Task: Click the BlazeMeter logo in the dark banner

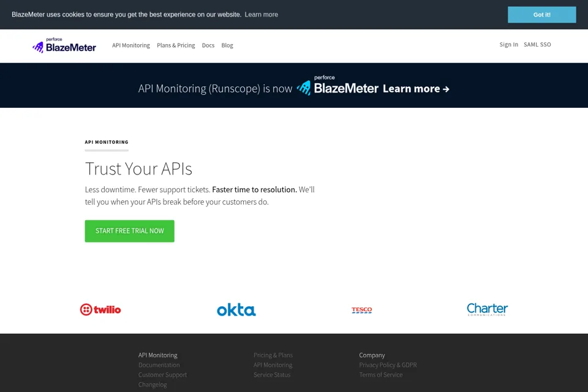Action: pos(337,86)
